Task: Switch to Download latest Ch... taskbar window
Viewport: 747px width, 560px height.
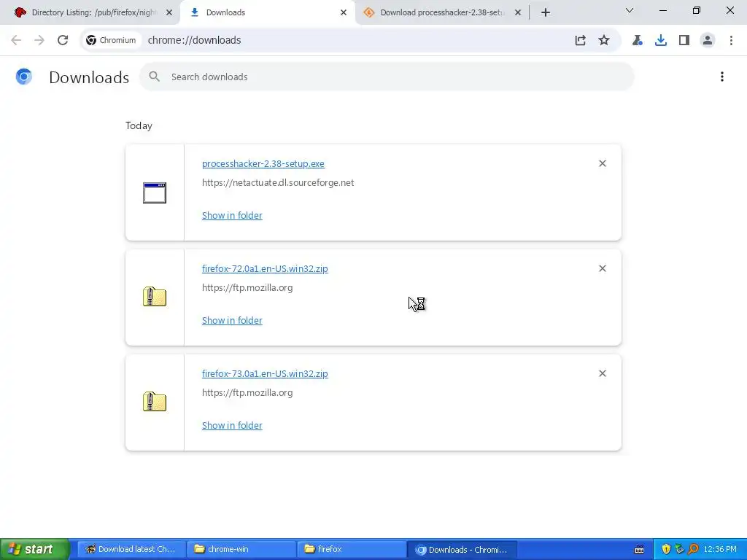Action: [x=131, y=549]
